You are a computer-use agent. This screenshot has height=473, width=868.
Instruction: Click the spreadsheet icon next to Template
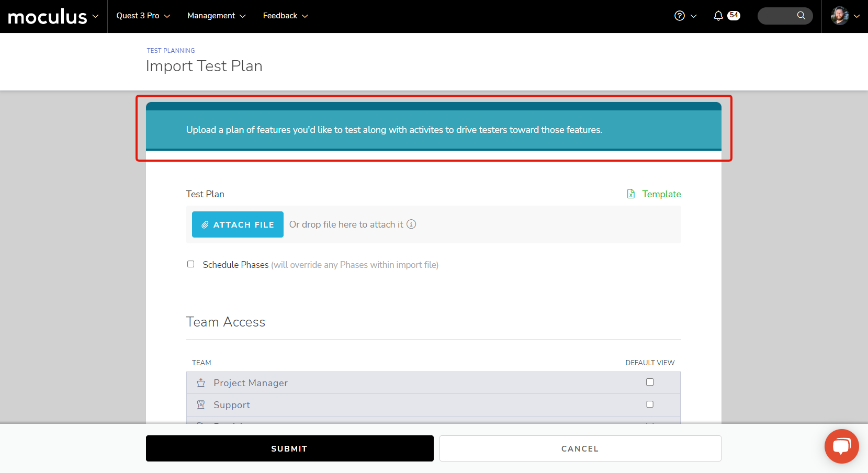(x=631, y=194)
